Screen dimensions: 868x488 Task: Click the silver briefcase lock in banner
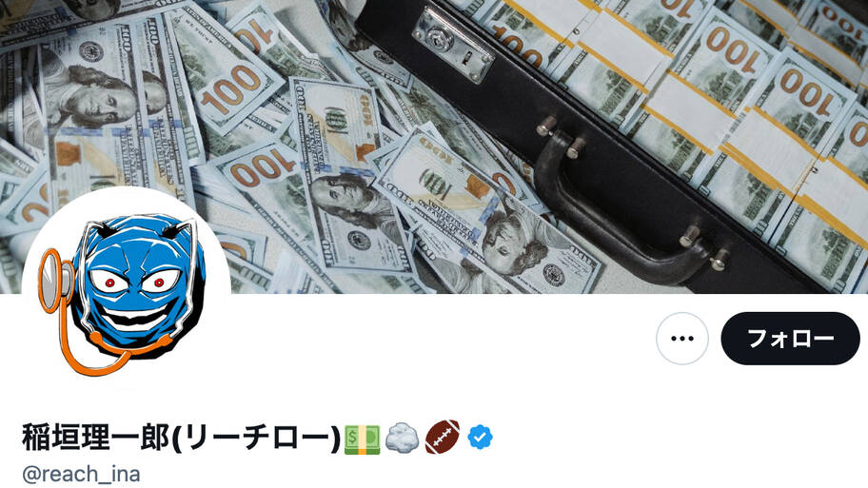pyautogui.click(x=453, y=45)
